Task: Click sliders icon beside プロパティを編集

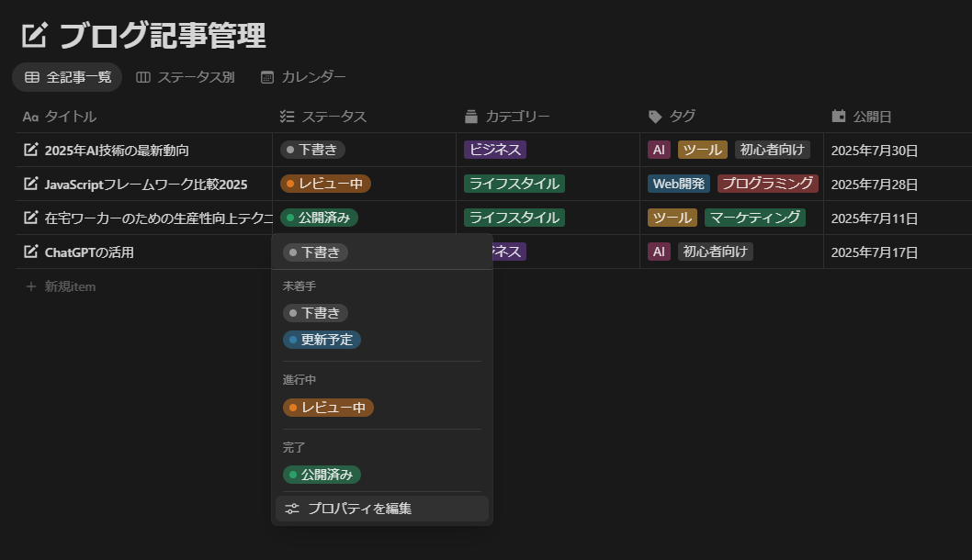Action: pyautogui.click(x=292, y=509)
